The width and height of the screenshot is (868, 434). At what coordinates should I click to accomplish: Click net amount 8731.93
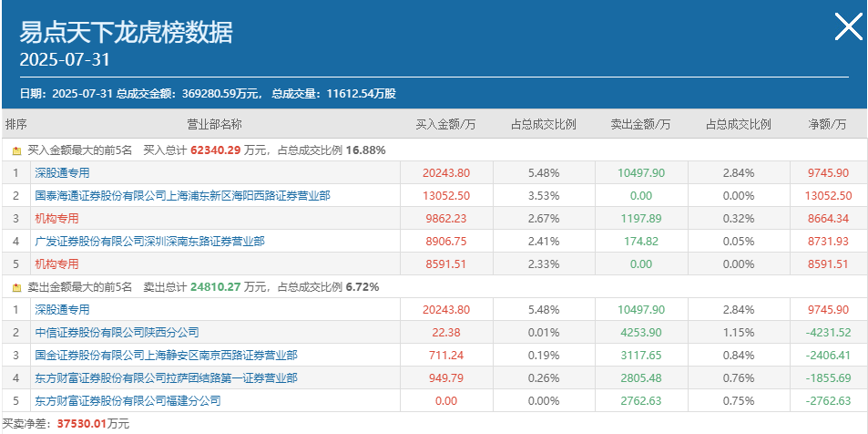[828, 241]
